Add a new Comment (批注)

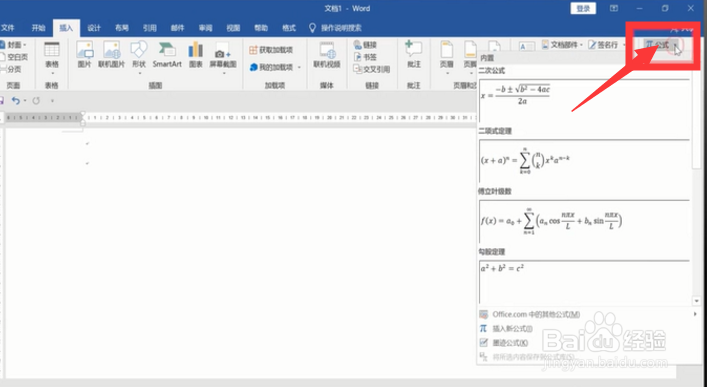pyautogui.click(x=413, y=55)
